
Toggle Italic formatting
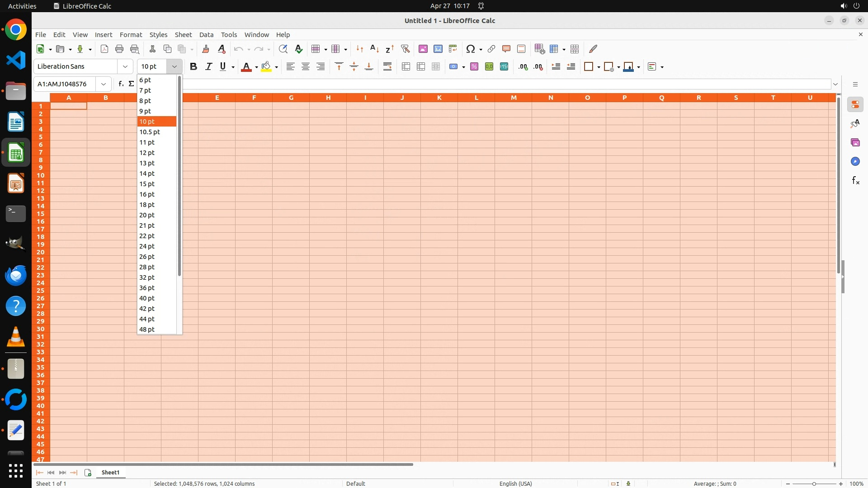[208, 67]
